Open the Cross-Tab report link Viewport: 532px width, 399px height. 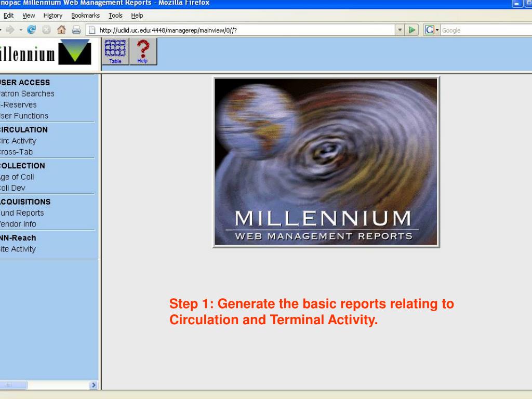pos(16,152)
